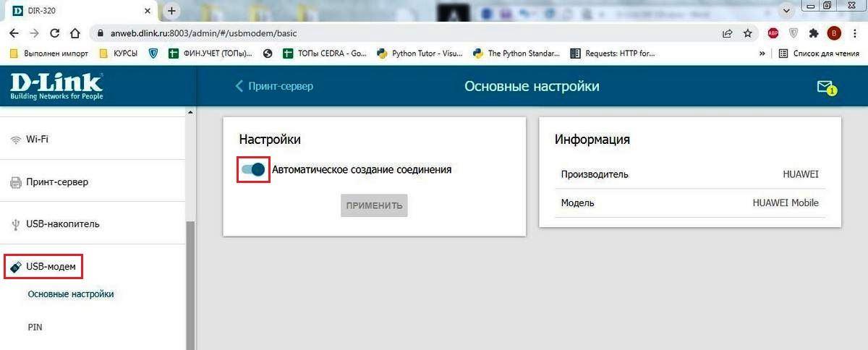This screenshot has width=868, height=350.
Task: Go back to Принт-сервер via header chevron
Action: click(274, 86)
